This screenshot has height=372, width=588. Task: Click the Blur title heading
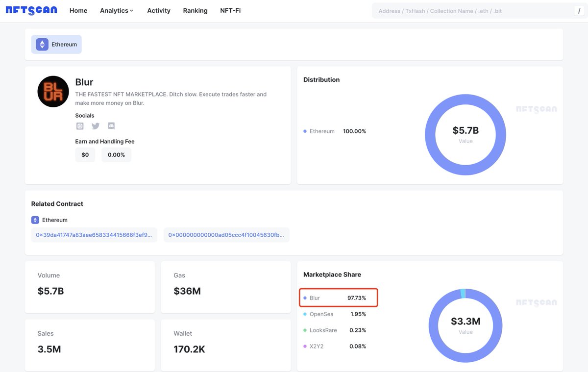84,82
